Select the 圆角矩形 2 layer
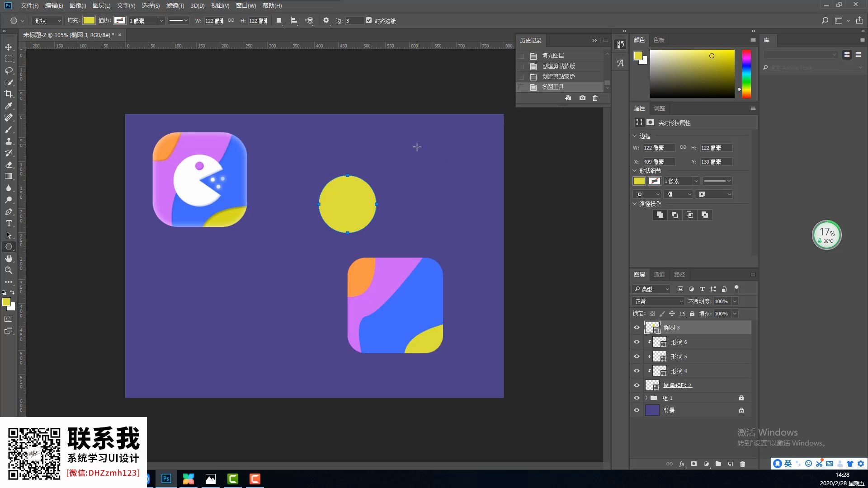 (x=677, y=385)
